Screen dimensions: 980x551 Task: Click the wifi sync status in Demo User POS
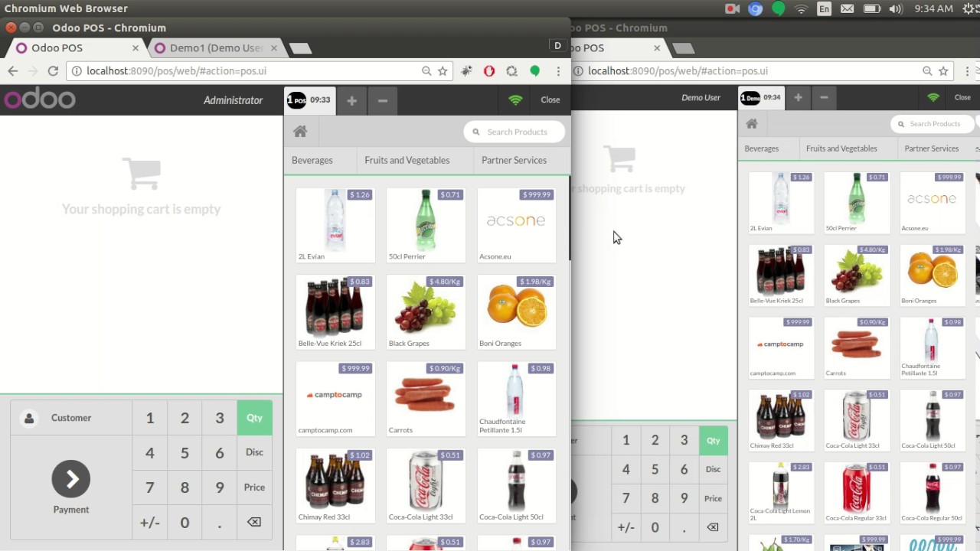[933, 97]
